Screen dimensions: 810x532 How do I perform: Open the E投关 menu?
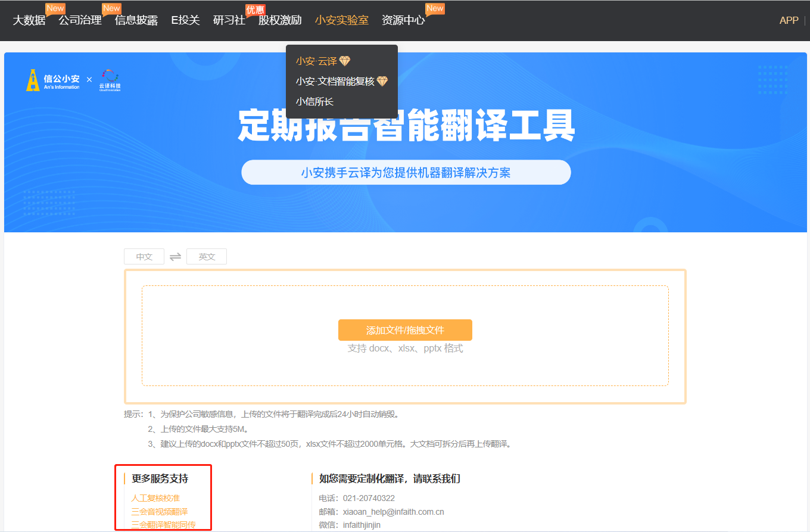pos(185,20)
